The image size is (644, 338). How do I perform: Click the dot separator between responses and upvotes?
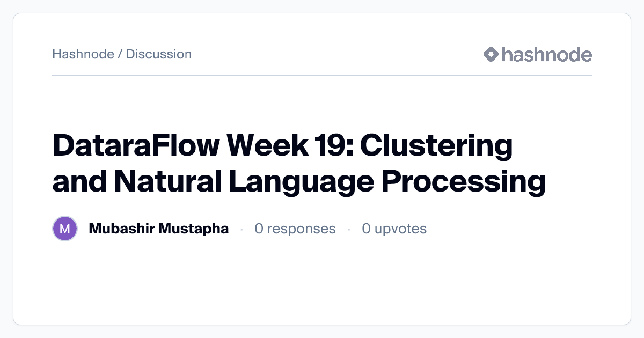(350, 228)
